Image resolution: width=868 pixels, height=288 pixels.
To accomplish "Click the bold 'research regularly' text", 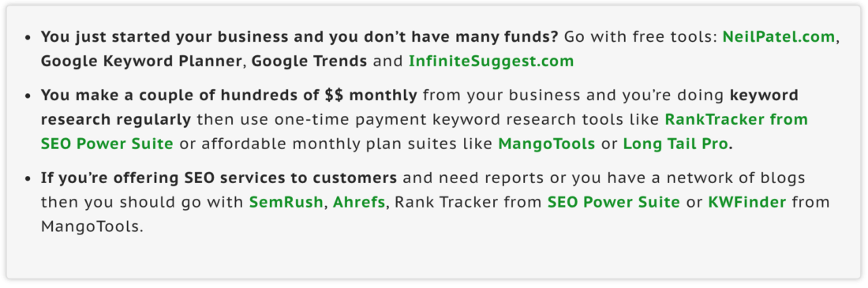I will click(x=116, y=119).
